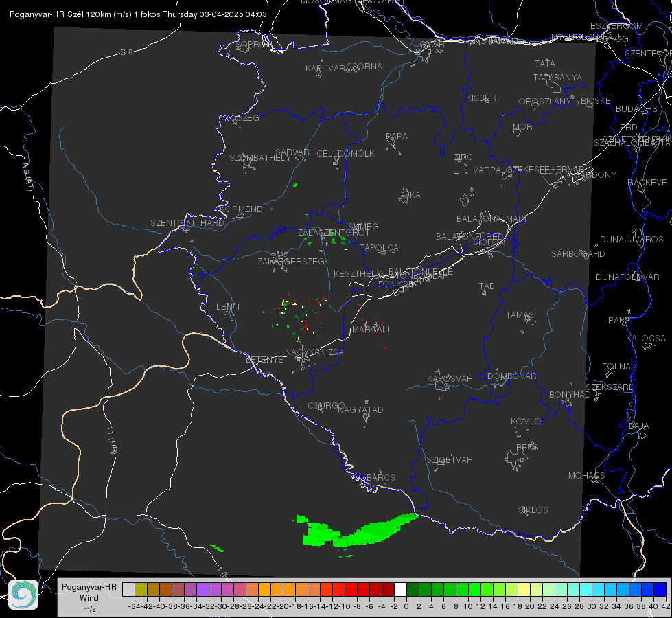Click the RACKEVE town label
Viewport: 672px width, 618px height.
[647, 182]
